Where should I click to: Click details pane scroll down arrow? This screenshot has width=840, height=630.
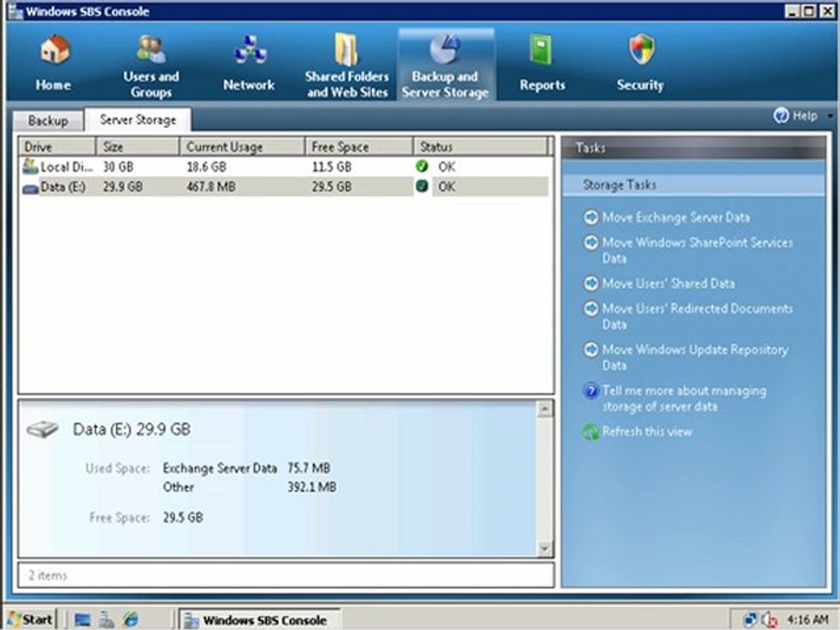pos(544,549)
